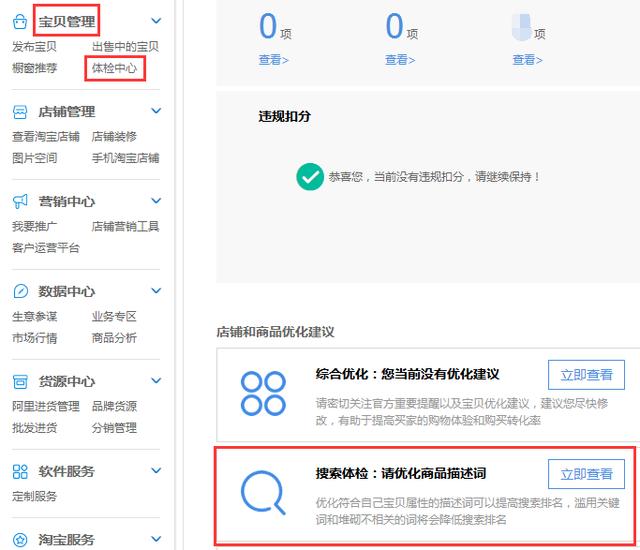Open 体检中心 in sidebar
640x550 pixels.
(114, 68)
